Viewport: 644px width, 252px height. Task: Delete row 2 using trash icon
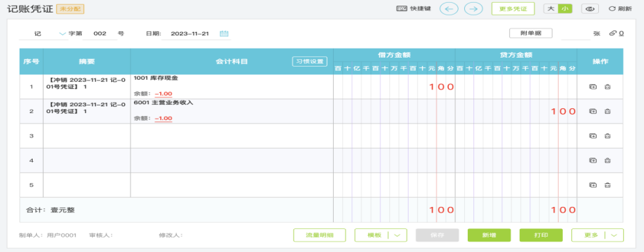[x=608, y=111]
